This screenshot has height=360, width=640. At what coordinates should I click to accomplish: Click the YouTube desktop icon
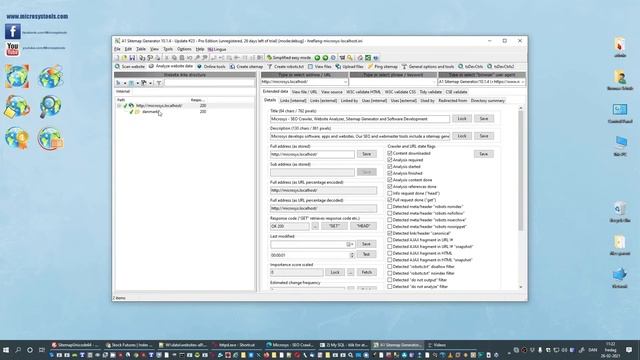click(x=13, y=49)
